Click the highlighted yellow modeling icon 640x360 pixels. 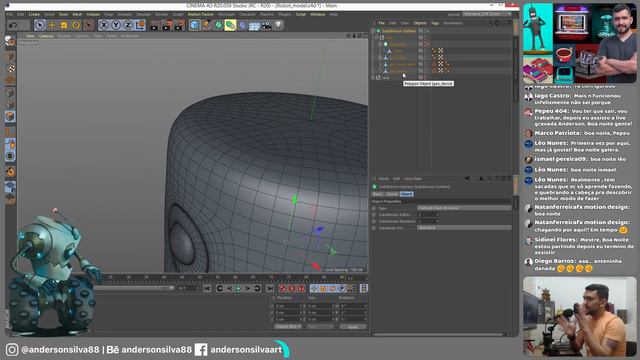click(230, 25)
